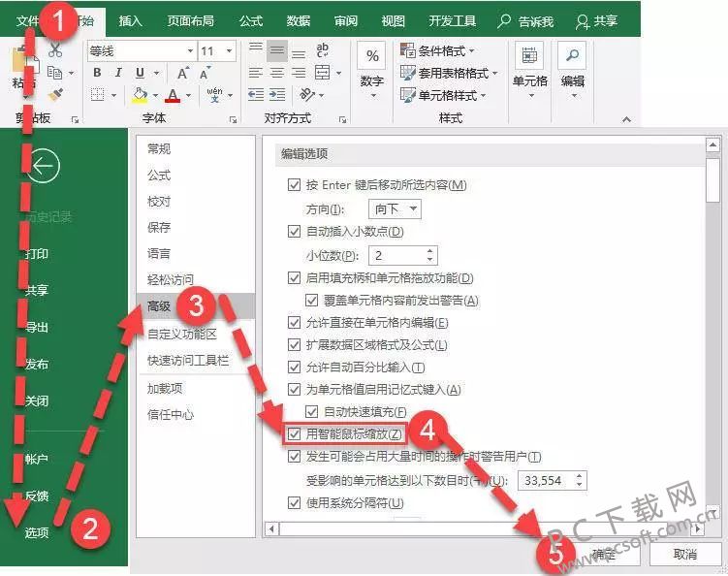Image resolution: width=728 pixels, height=576 pixels.
Task: Open the font size 11 dropdown
Action: 229,50
